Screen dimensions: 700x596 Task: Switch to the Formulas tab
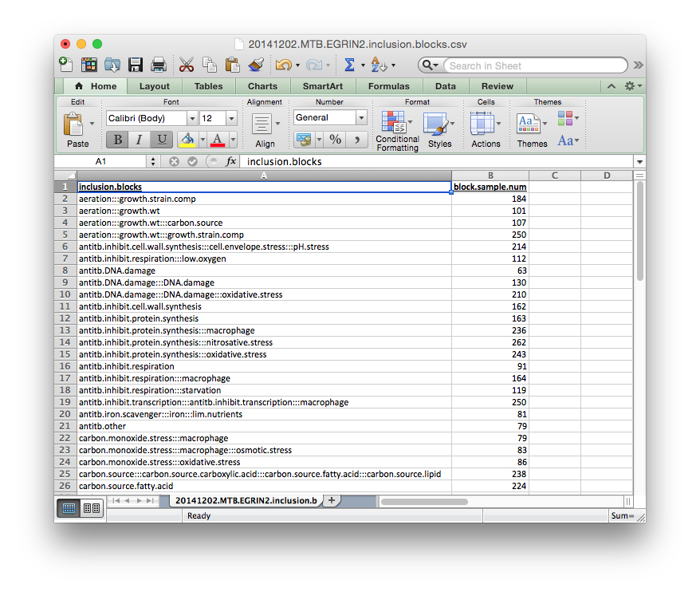click(x=388, y=86)
